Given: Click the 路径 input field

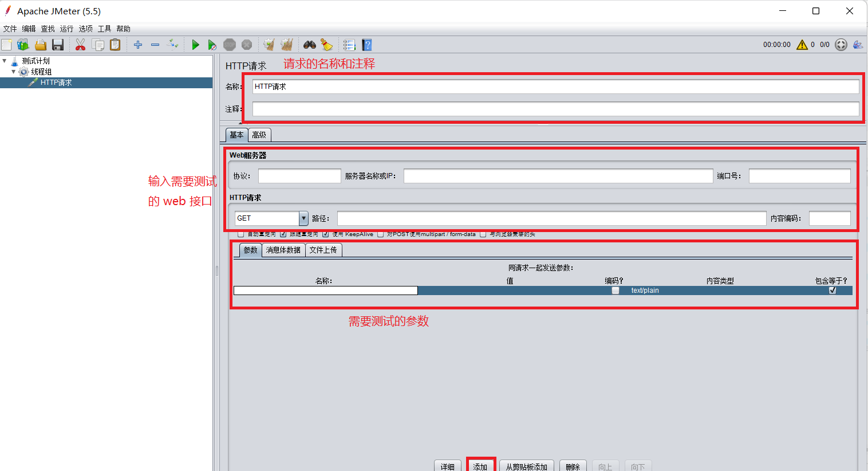Looking at the screenshot, I should tap(551, 218).
